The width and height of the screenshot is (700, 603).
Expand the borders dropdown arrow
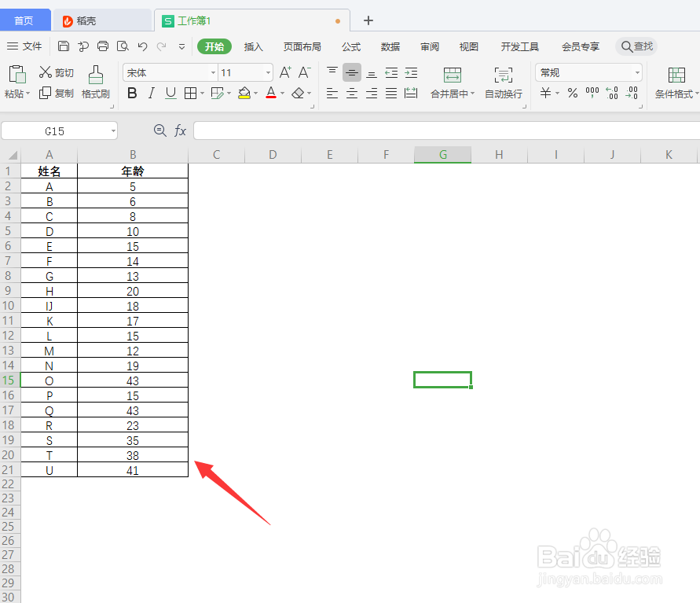[x=202, y=94]
